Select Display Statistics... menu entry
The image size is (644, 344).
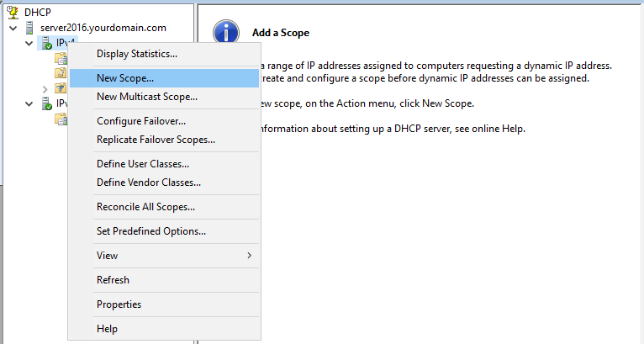pyautogui.click(x=137, y=54)
